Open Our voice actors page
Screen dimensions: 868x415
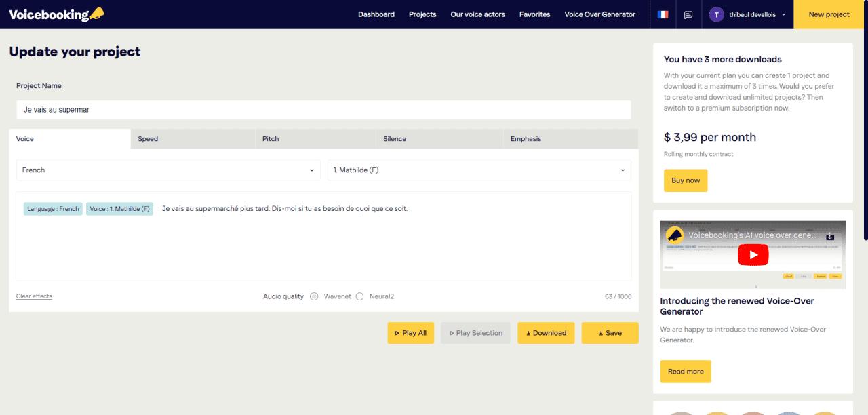tap(477, 14)
